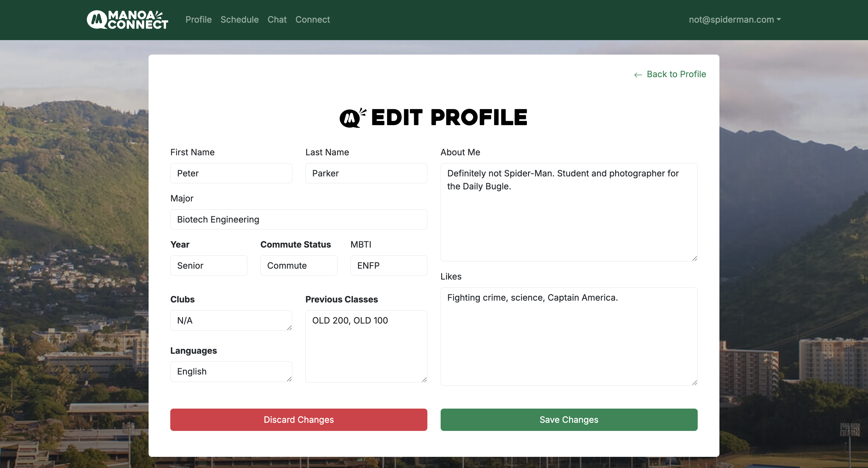Click the Manoa Connect logo in navbar
Image resolution: width=868 pixels, height=468 pixels.
click(127, 20)
